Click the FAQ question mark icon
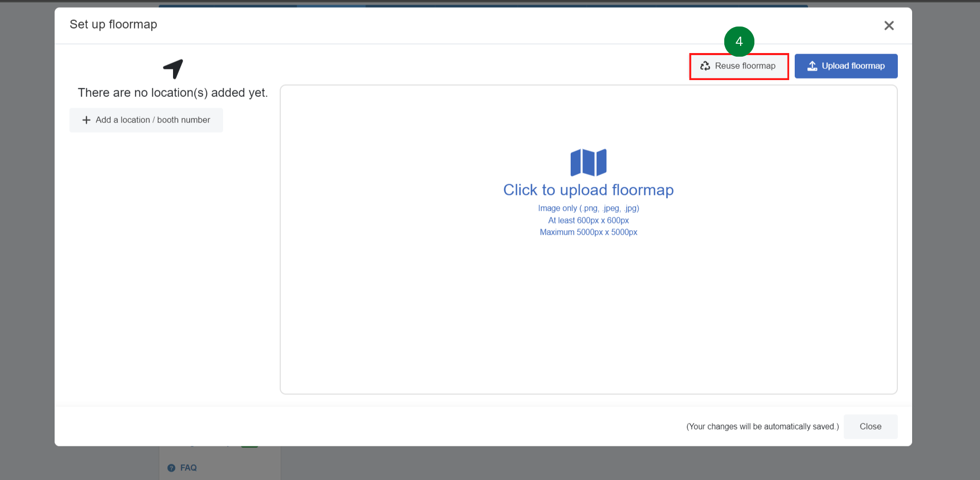 tap(171, 468)
